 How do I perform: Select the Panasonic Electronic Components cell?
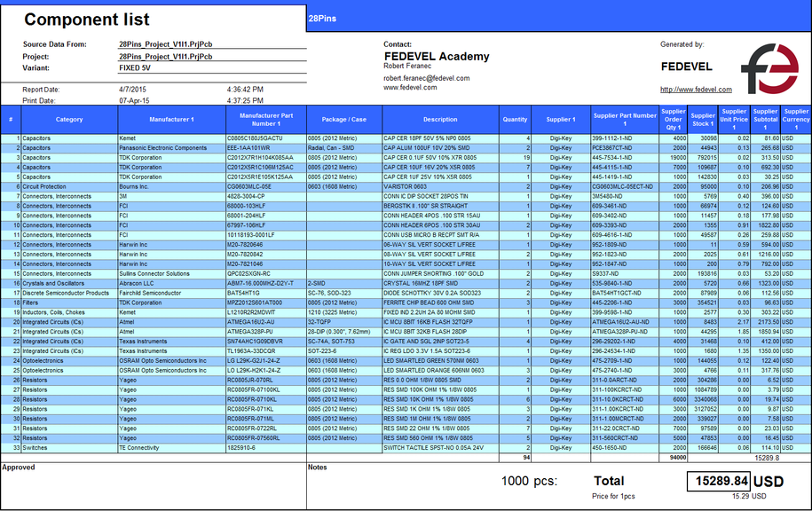[x=172, y=148]
